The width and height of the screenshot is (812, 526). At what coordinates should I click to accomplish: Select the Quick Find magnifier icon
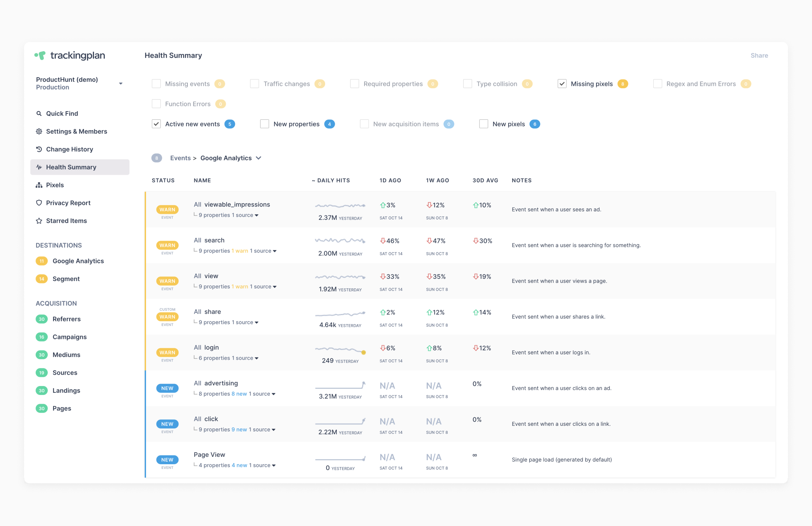click(x=39, y=113)
